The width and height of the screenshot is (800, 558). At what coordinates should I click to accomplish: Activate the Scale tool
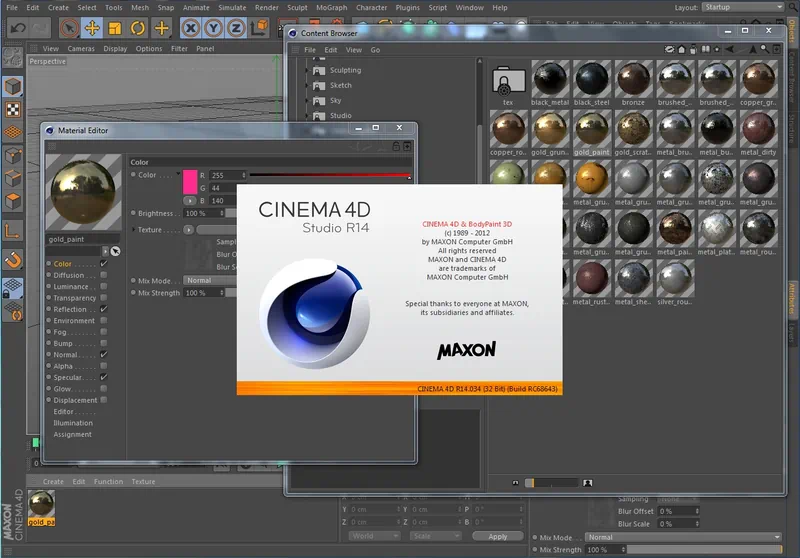(x=115, y=28)
